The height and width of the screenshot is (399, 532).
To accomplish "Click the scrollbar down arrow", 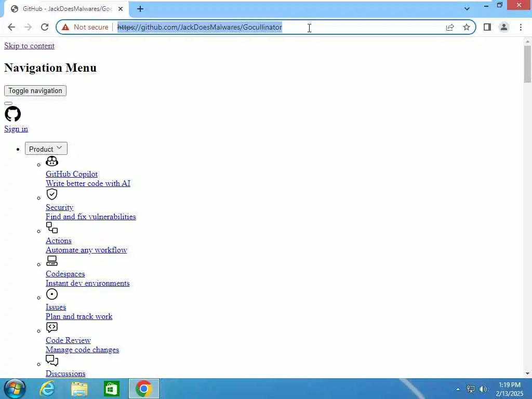I will point(527,374).
